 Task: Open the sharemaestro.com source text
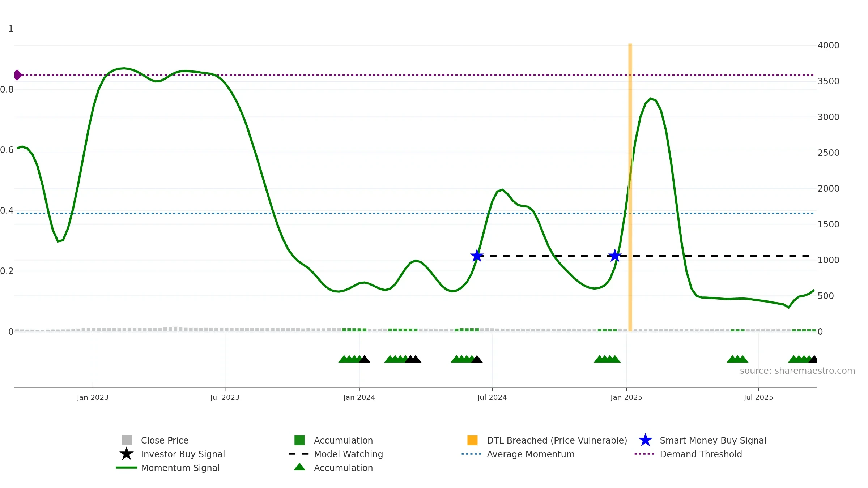(797, 371)
